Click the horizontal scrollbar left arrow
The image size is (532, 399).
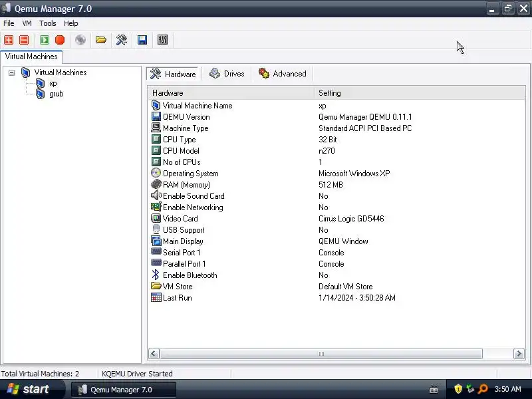coord(154,354)
